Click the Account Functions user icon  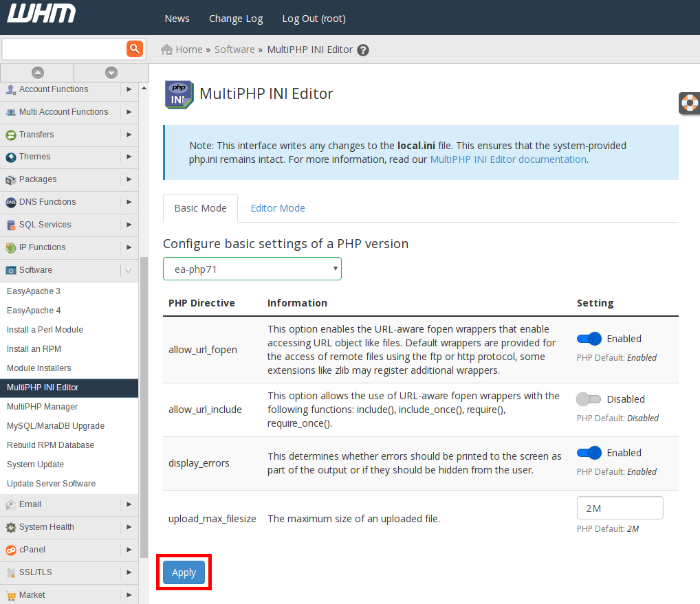click(11, 89)
